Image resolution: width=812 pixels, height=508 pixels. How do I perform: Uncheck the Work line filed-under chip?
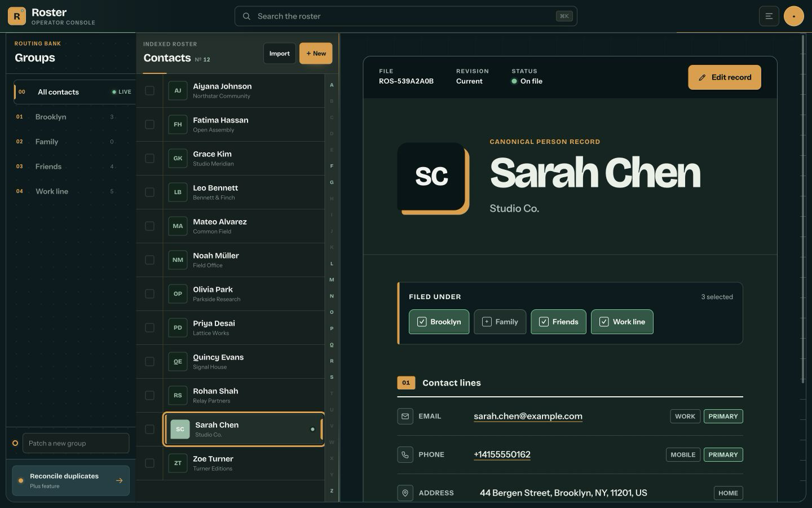click(622, 322)
